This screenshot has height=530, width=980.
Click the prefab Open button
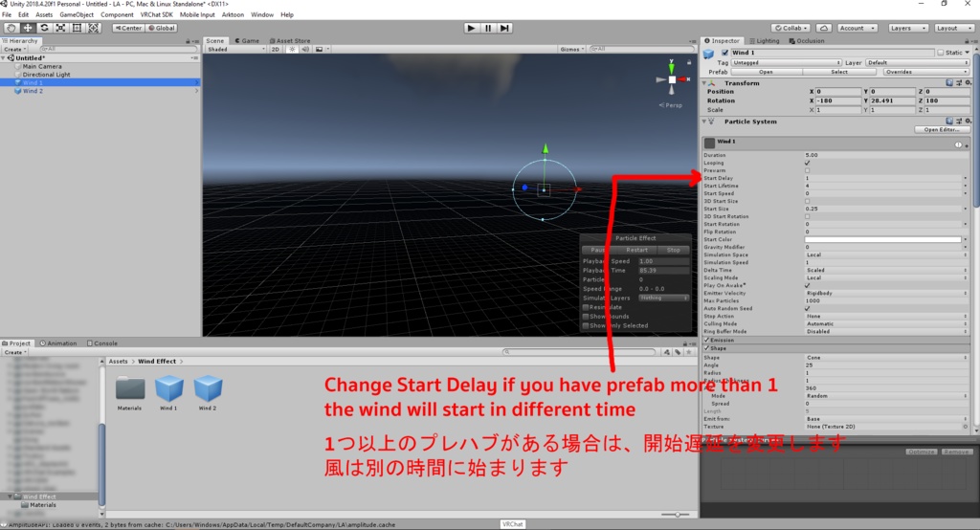[x=766, y=72]
